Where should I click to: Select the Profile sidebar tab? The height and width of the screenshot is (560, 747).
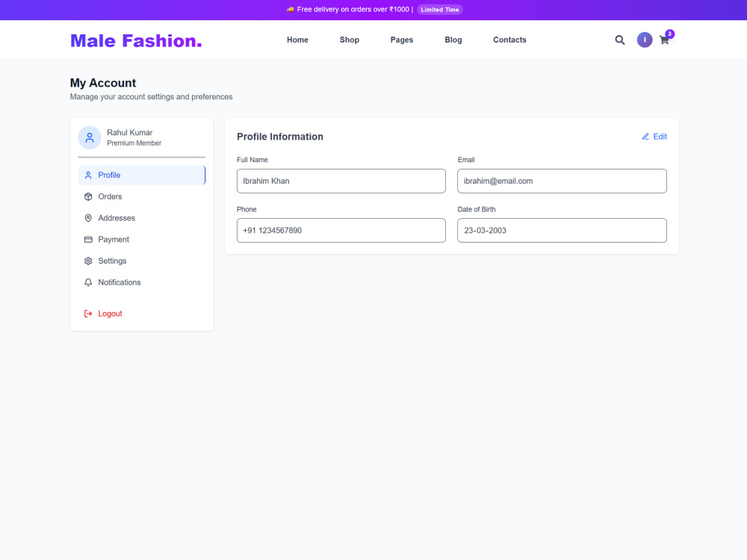pos(141,175)
